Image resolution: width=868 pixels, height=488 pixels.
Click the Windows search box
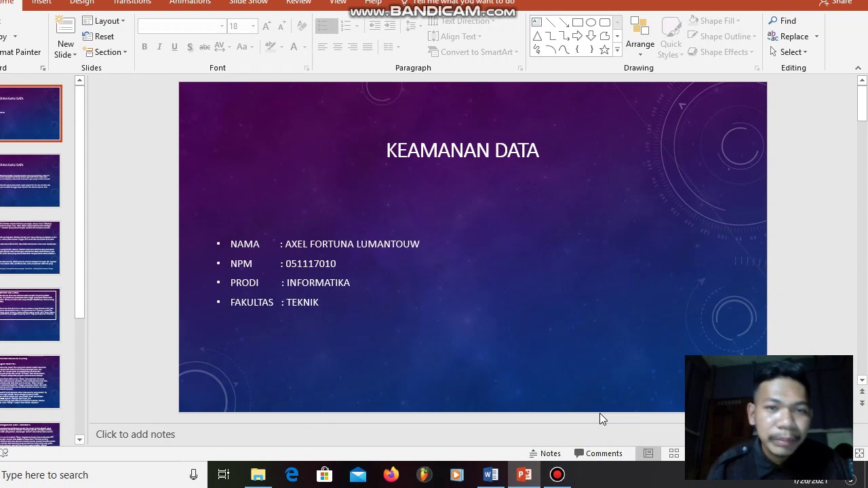(x=95, y=474)
